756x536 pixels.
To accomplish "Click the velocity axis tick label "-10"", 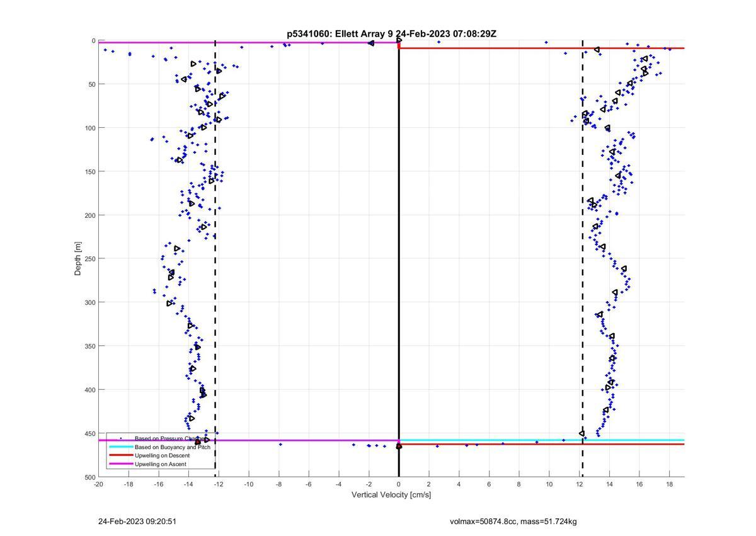I will click(x=248, y=484).
